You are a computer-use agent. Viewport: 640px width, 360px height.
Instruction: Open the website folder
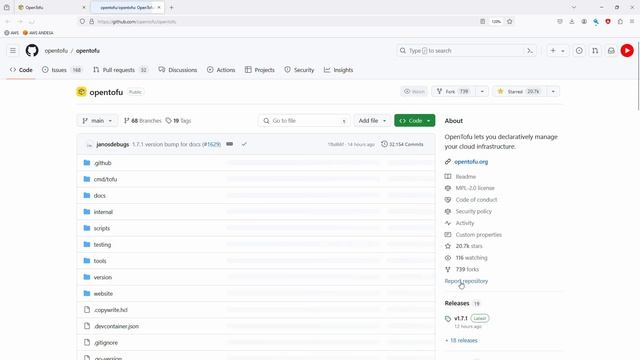(103, 293)
